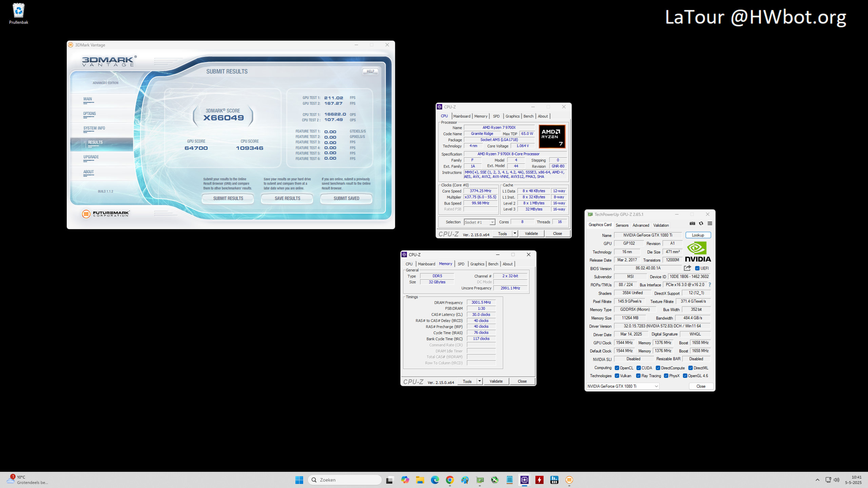Click HELP button in 3DMark Vantage
The height and width of the screenshot is (488, 868).
point(370,72)
